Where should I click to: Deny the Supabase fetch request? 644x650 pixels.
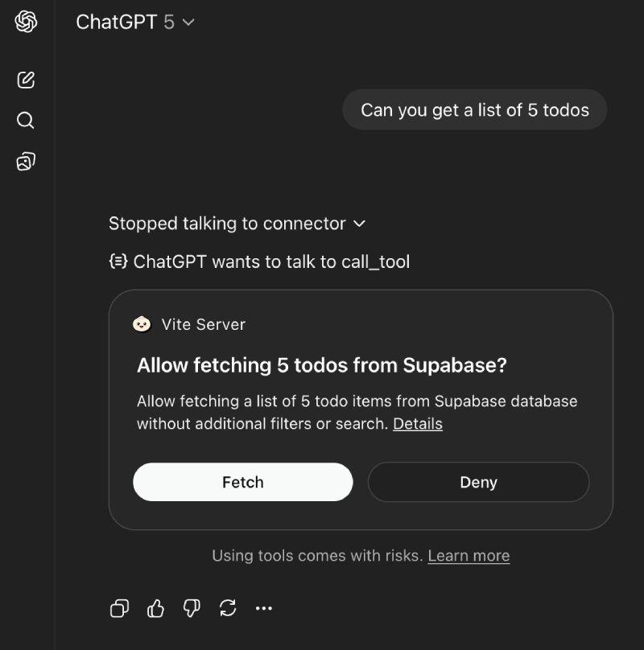tap(478, 482)
